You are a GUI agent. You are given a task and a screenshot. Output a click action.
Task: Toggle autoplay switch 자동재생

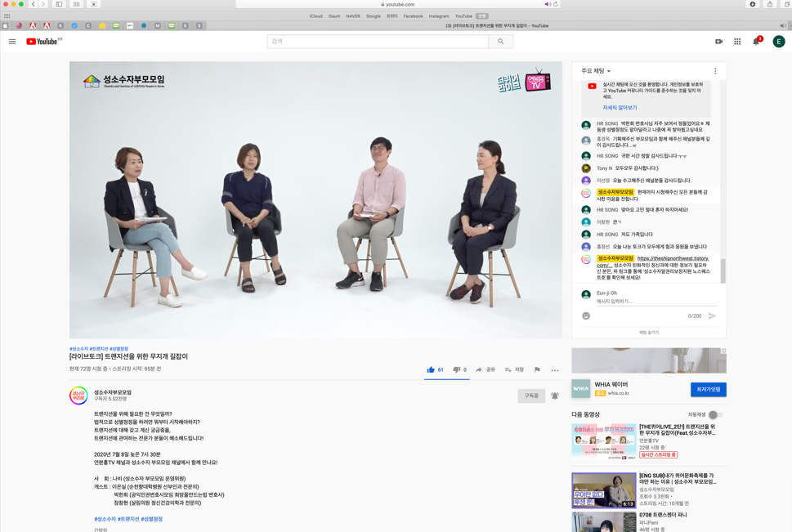pos(714,415)
